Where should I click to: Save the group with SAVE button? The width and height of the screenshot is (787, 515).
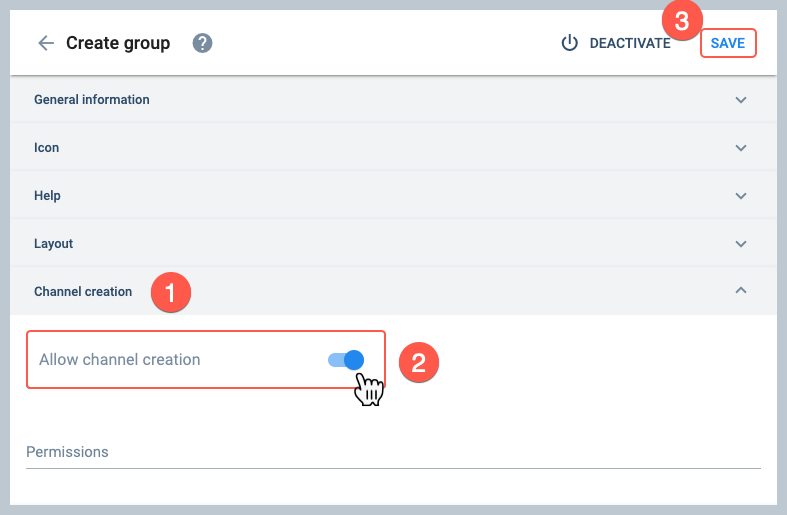(728, 43)
